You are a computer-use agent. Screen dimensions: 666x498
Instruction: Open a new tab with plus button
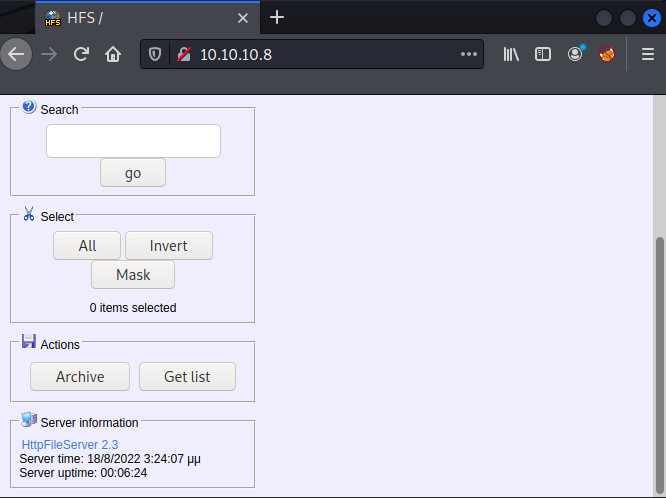(x=277, y=17)
